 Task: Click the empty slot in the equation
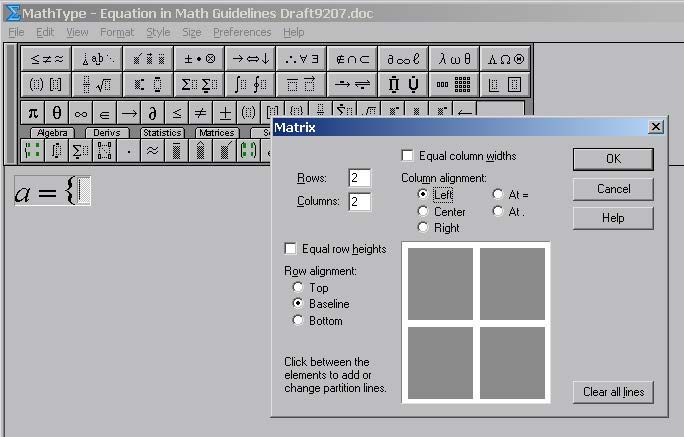point(84,191)
